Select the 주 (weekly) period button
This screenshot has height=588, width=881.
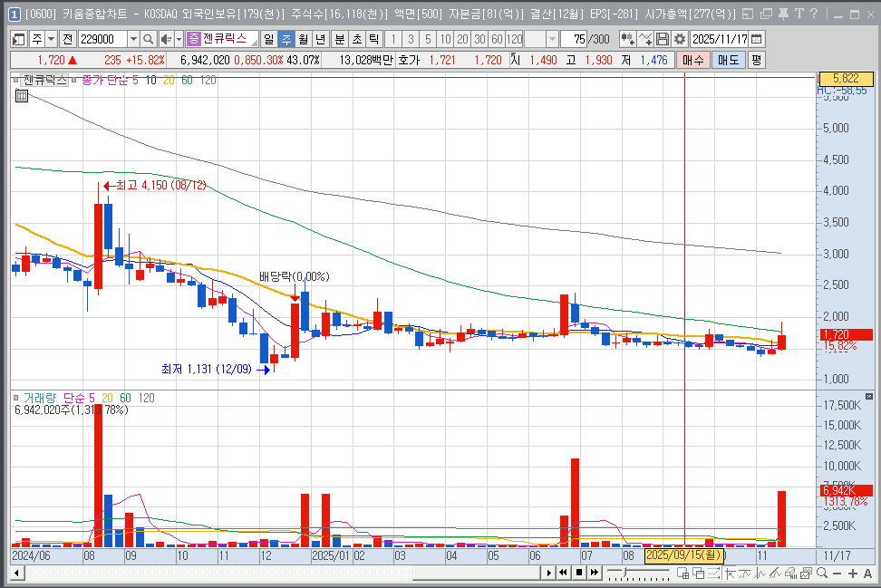tap(286, 39)
